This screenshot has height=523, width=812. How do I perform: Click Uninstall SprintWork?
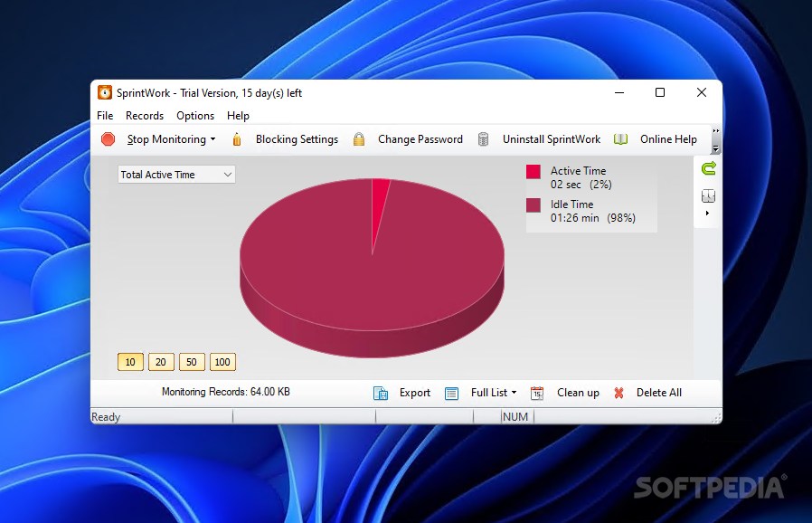tap(552, 139)
